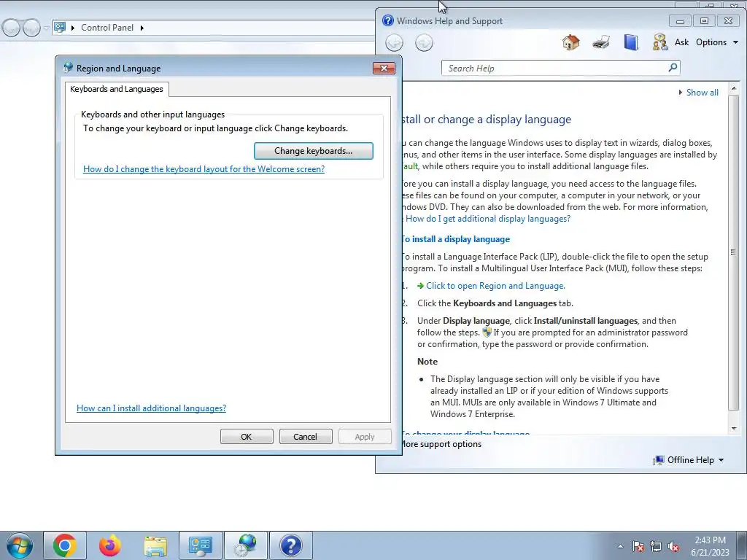Click More support options
This screenshot has width=747, height=560.
click(x=441, y=444)
